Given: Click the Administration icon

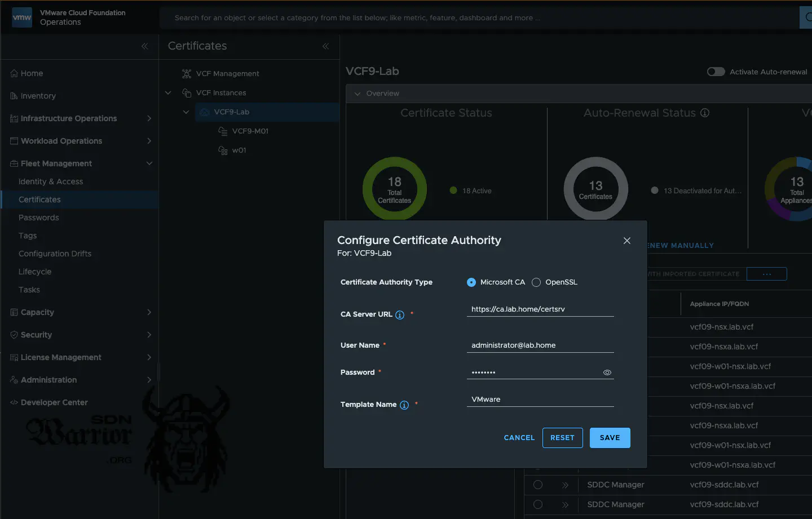Looking at the screenshot, I should coord(14,380).
